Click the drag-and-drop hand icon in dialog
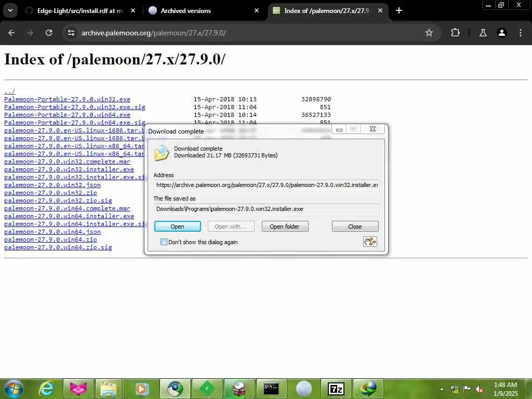 click(x=370, y=242)
